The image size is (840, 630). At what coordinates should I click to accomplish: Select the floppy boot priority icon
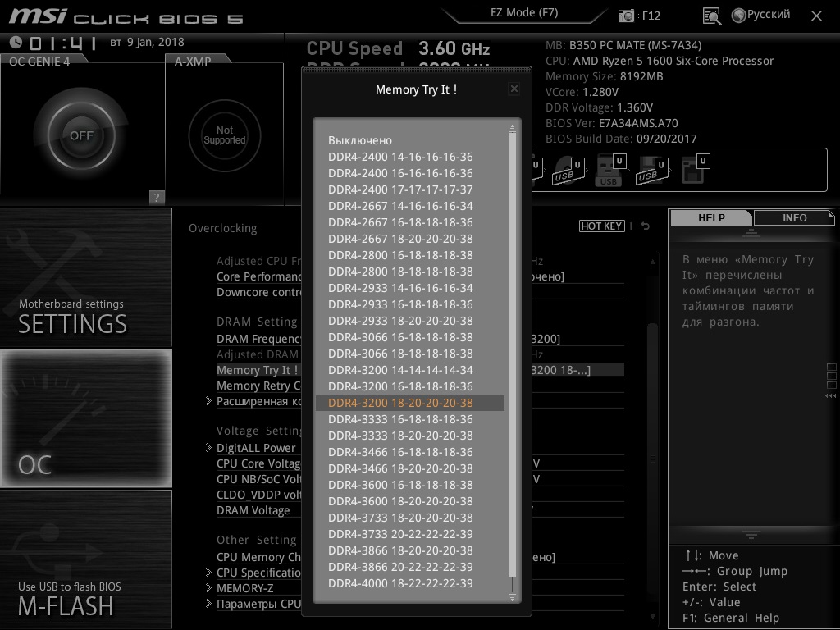(695, 169)
